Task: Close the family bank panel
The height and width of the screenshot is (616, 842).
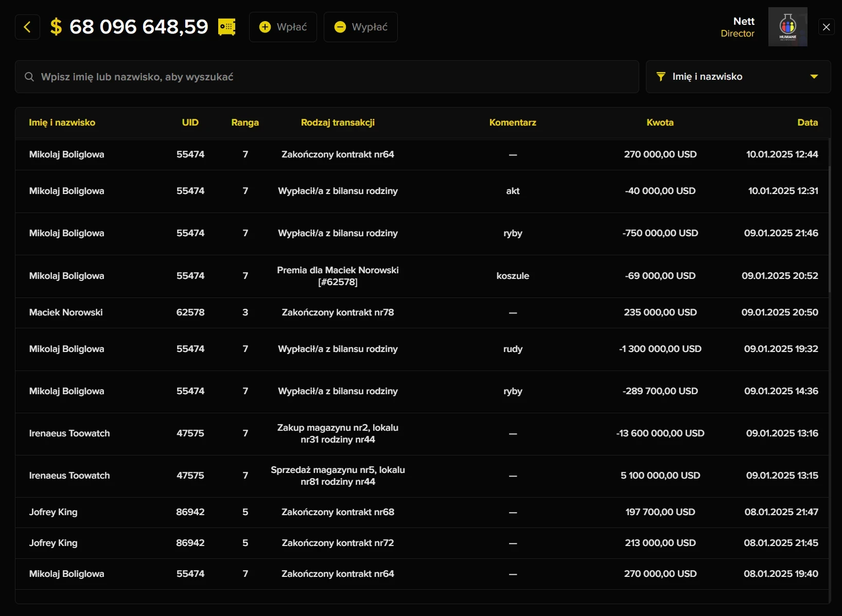Action: point(826,27)
